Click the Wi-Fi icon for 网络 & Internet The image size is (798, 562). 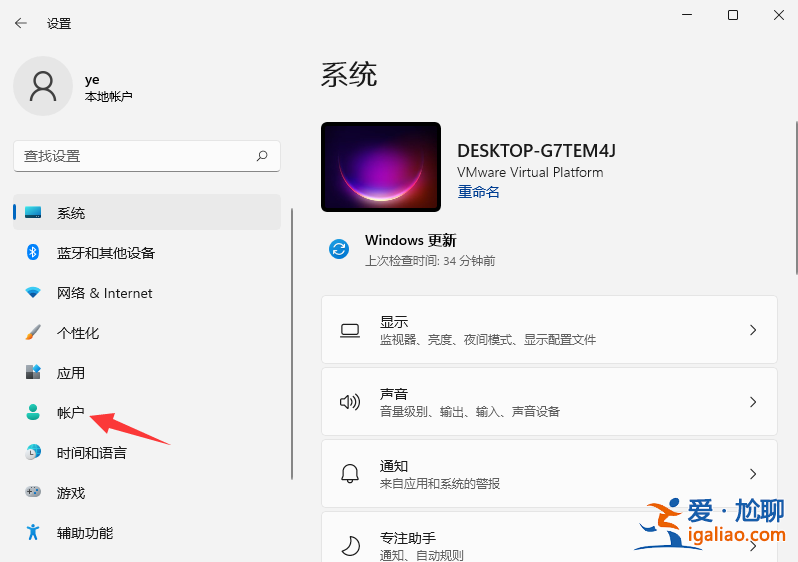tap(33, 293)
